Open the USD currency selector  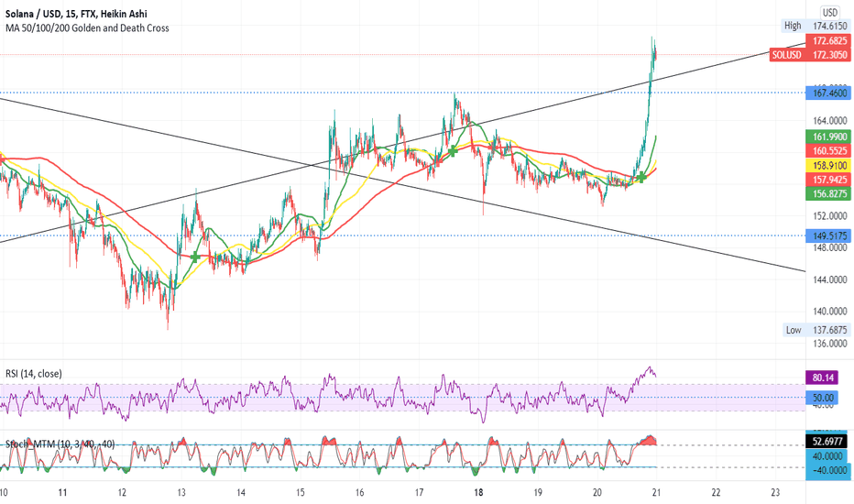pyautogui.click(x=830, y=12)
